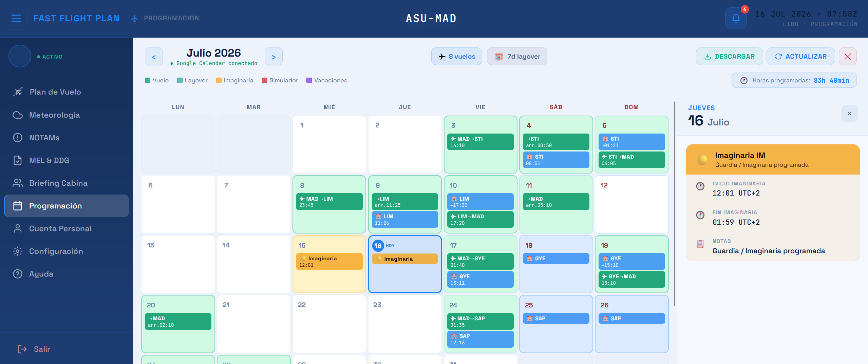Screen dimensions: 868x364
Task: Click the Horas programadas 83h 40min badge
Action: point(794,80)
